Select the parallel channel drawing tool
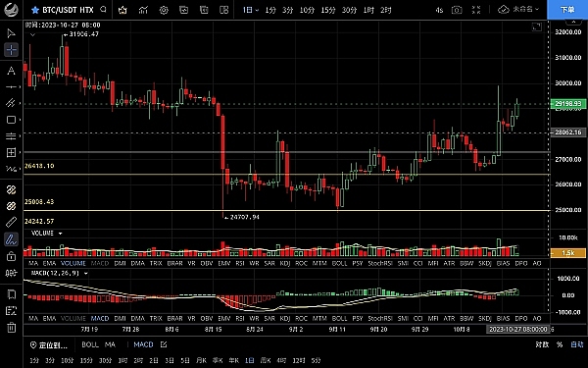The height and width of the screenshot is (368, 588). 11,103
